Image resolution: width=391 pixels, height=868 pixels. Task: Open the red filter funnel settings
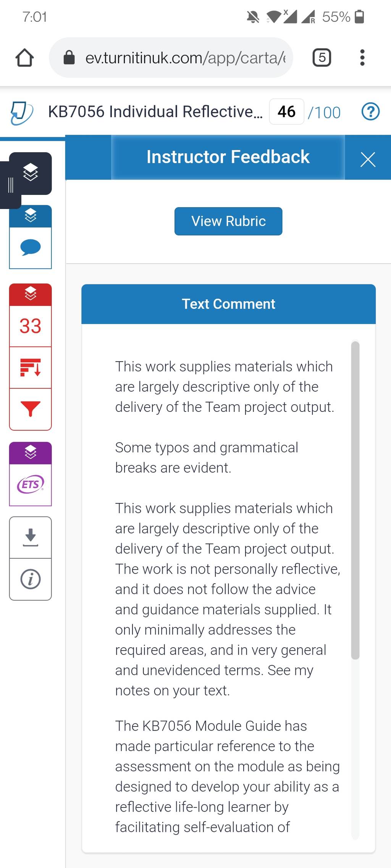pos(31,409)
